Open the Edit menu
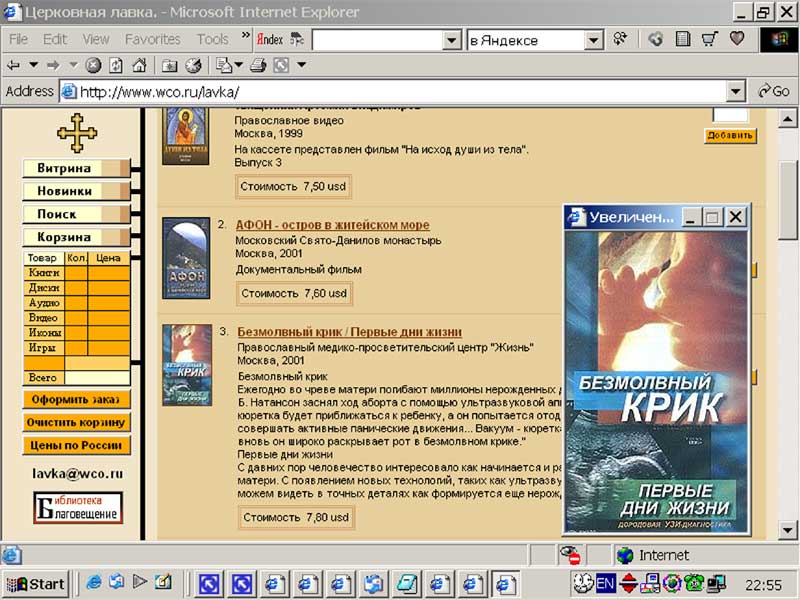This screenshot has height=600, width=800. [55, 39]
